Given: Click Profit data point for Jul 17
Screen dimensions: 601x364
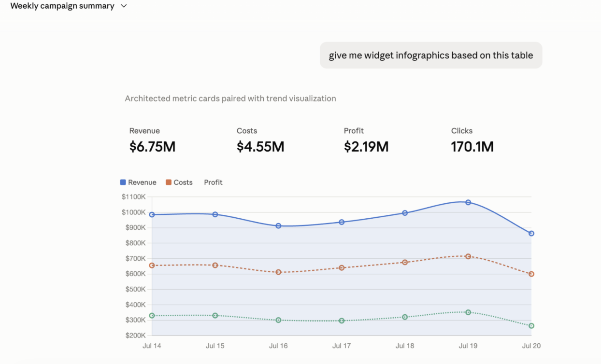Looking at the screenshot, I should 342,321.
